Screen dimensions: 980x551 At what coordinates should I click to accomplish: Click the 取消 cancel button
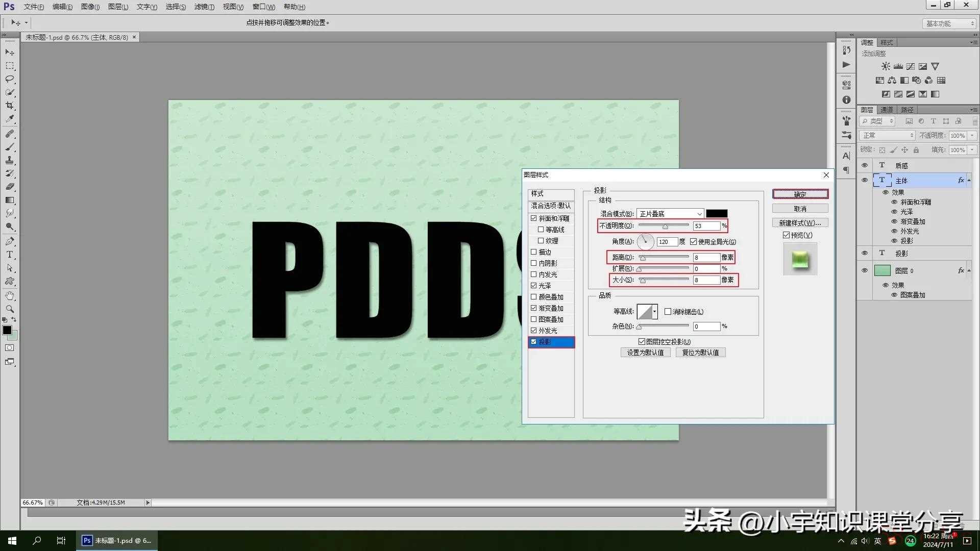800,209
